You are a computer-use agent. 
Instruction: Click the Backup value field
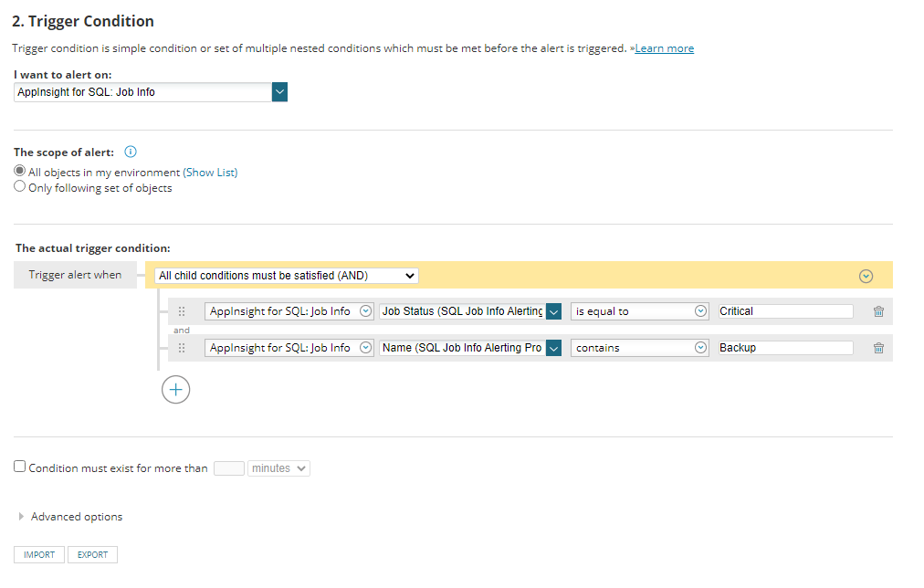tap(785, 348)
